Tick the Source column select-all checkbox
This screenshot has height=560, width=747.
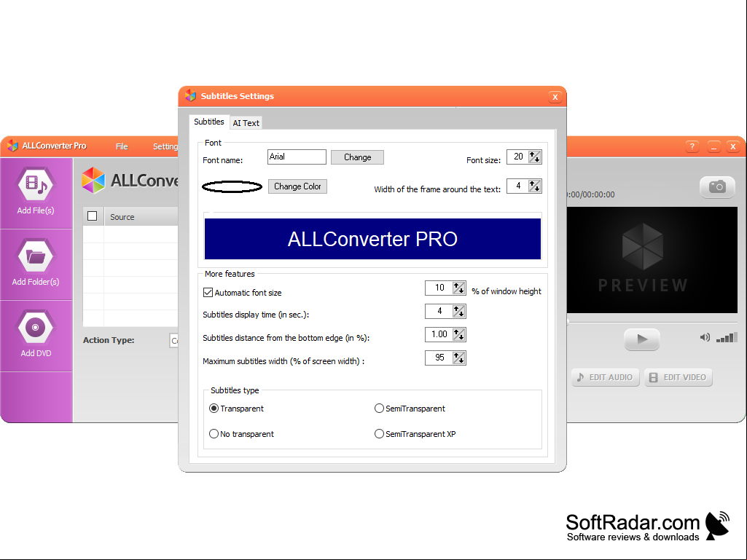point(93,216)
